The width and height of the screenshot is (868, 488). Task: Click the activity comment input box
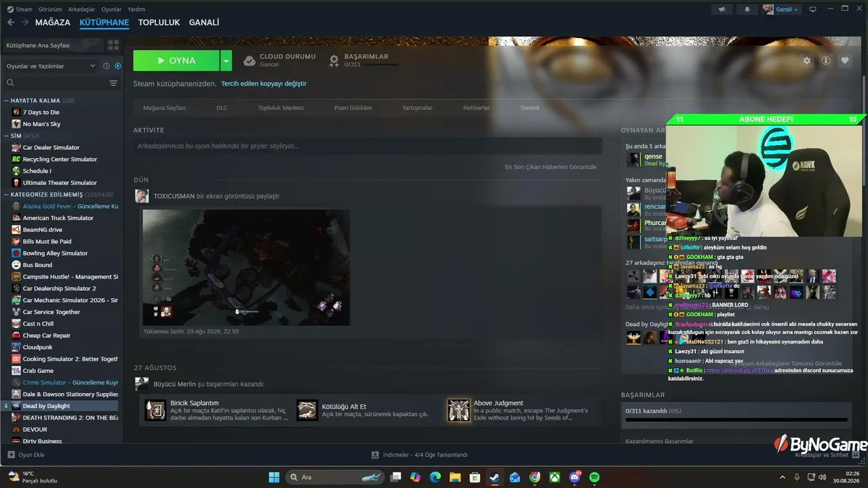point(368,146)
